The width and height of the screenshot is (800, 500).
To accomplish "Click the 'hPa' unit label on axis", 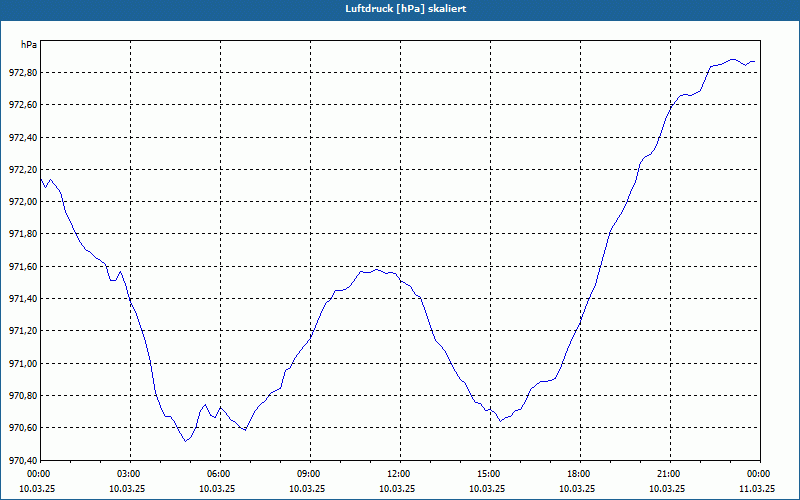I will [x=29, y=45].
